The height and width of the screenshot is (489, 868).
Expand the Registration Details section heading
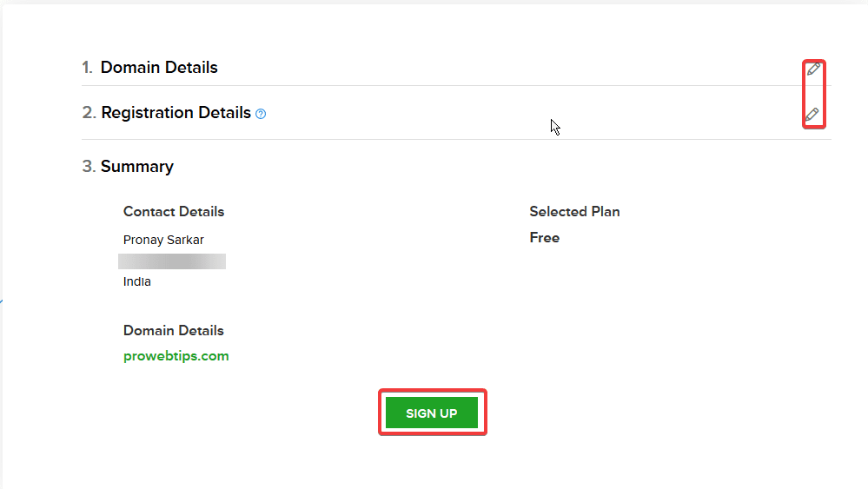tap(176, 113)
